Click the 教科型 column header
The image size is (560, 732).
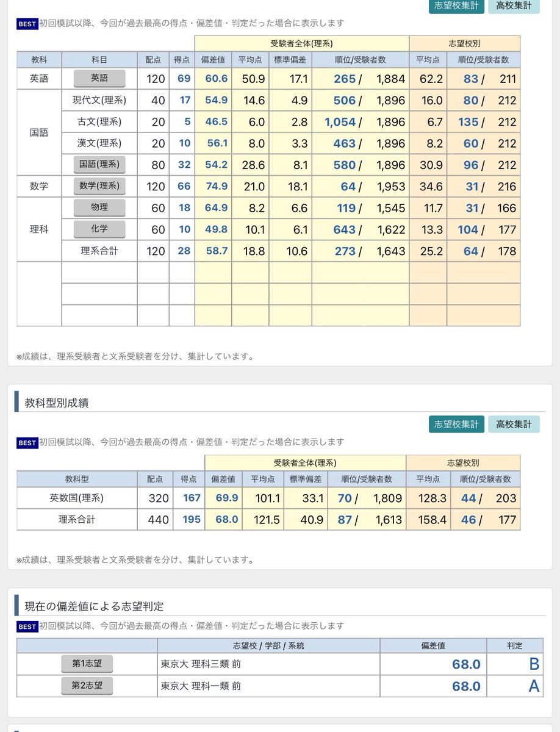click(x=77, y=479)
